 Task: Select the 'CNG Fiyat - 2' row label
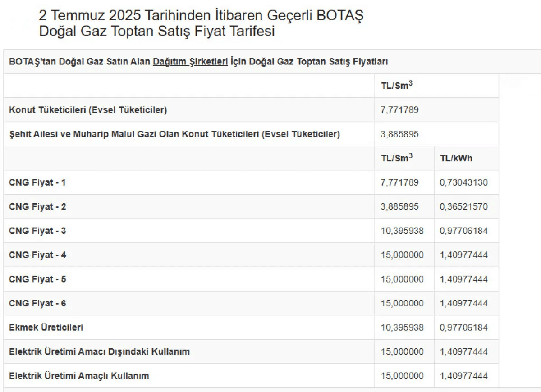pos(37,207)
